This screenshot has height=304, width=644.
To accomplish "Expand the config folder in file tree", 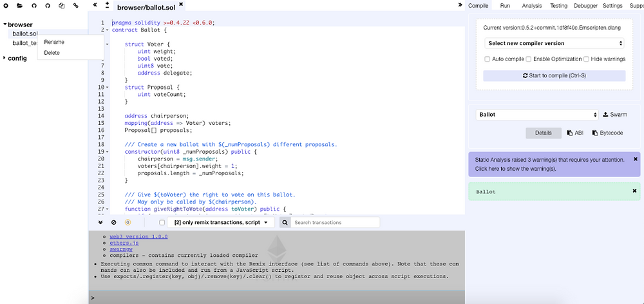I will click(5, 59).
